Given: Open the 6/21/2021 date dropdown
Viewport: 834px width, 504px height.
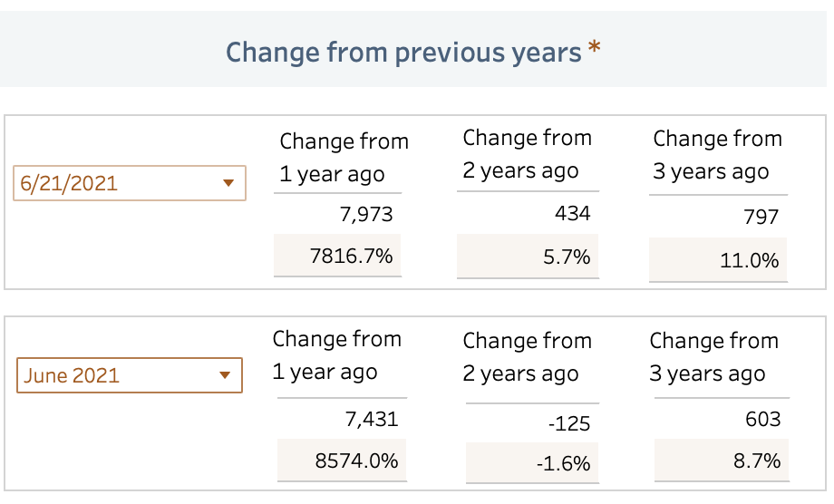Looking at the screenshot, I should [130, 183].
